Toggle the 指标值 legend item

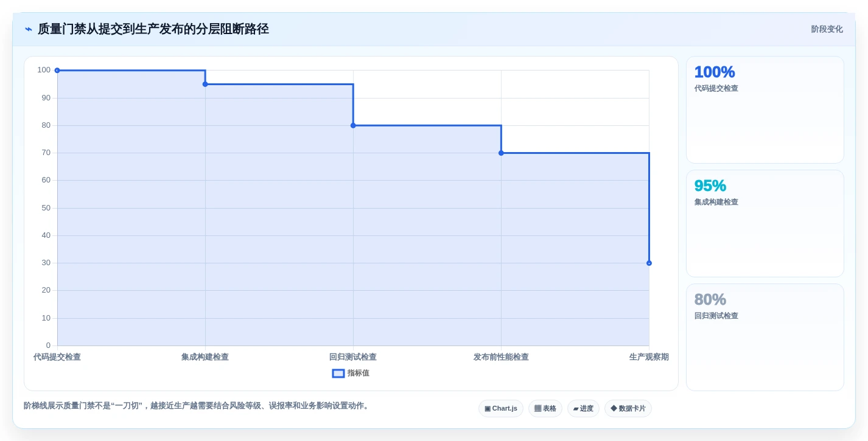pos(351,373)
